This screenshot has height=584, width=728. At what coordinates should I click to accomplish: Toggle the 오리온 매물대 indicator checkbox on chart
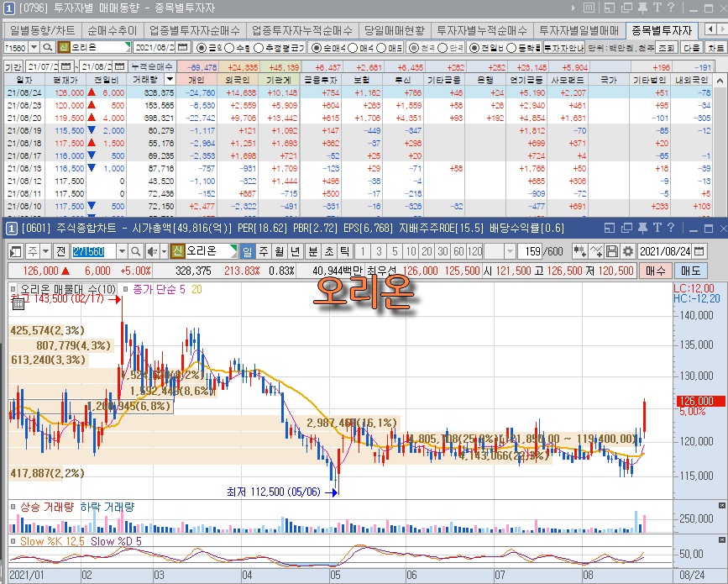pos(13,289)
